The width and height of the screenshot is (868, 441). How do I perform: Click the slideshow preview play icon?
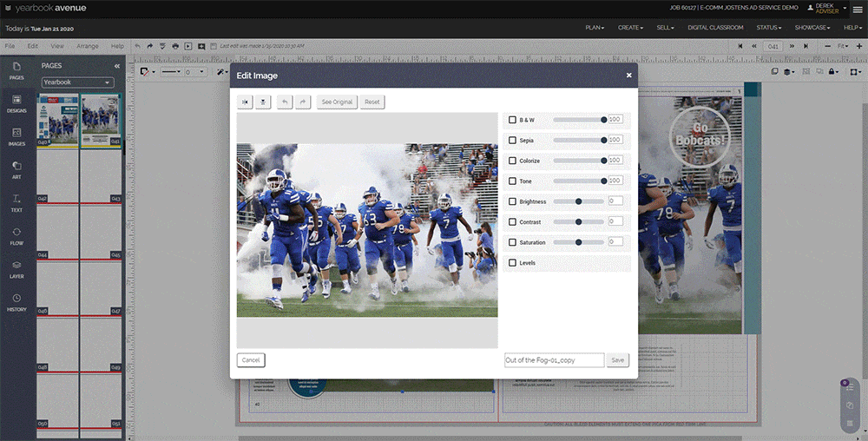pyautogui.click(x=188, y=47)
